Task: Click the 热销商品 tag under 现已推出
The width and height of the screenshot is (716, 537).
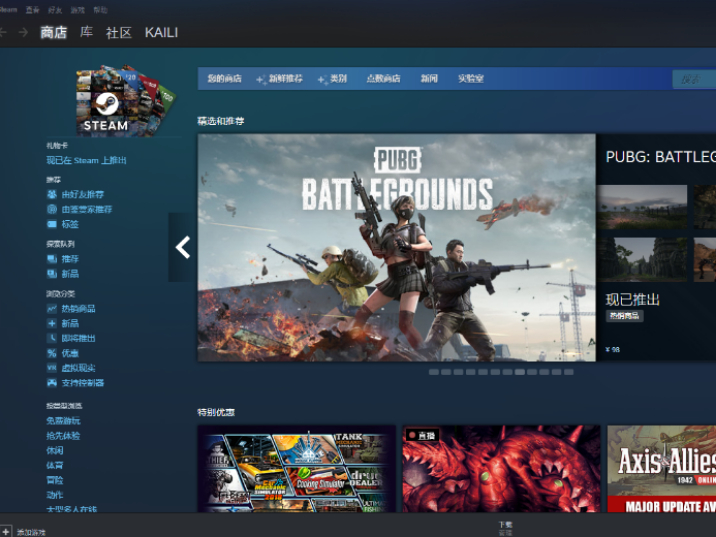Action: click(624, 316)
